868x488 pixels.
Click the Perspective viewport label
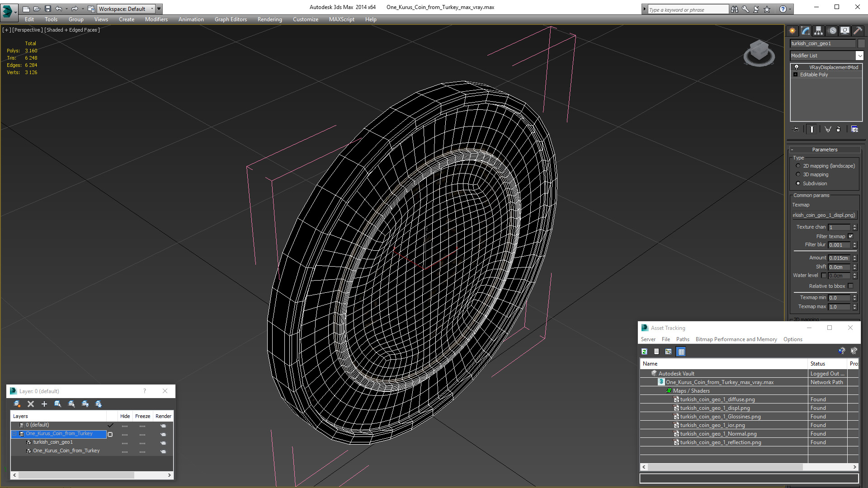coord(28,30)
